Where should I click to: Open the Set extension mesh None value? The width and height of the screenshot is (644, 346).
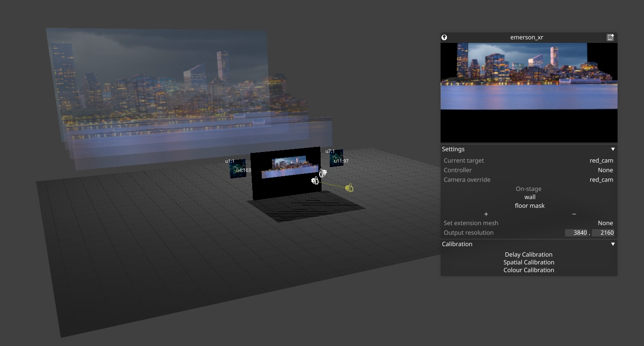605,223
